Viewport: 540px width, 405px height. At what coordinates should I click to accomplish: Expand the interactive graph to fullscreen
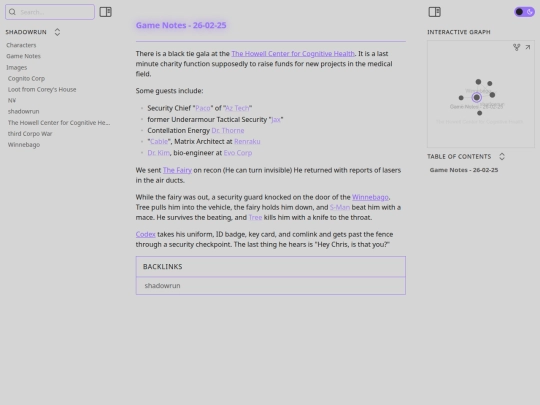(528, 47)
